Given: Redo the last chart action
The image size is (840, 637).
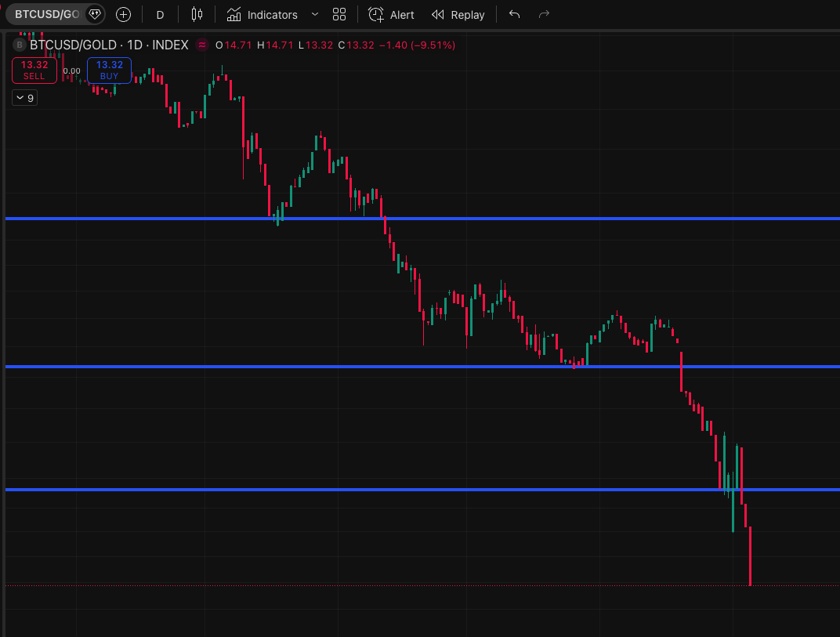Looking at the screenshot, I should tap(544, 14).
